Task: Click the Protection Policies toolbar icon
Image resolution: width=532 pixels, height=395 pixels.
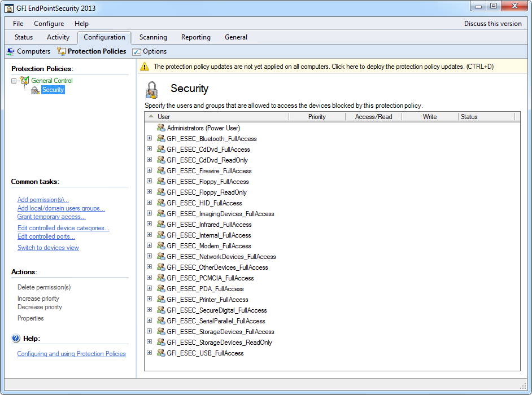Action: tap(62, 51)
